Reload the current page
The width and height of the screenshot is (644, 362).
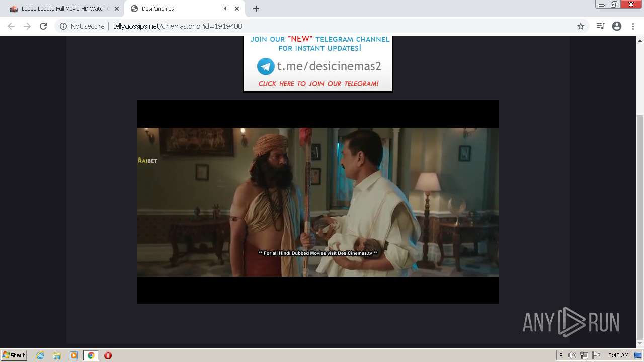pyautogui.click(x=43, y=26)
